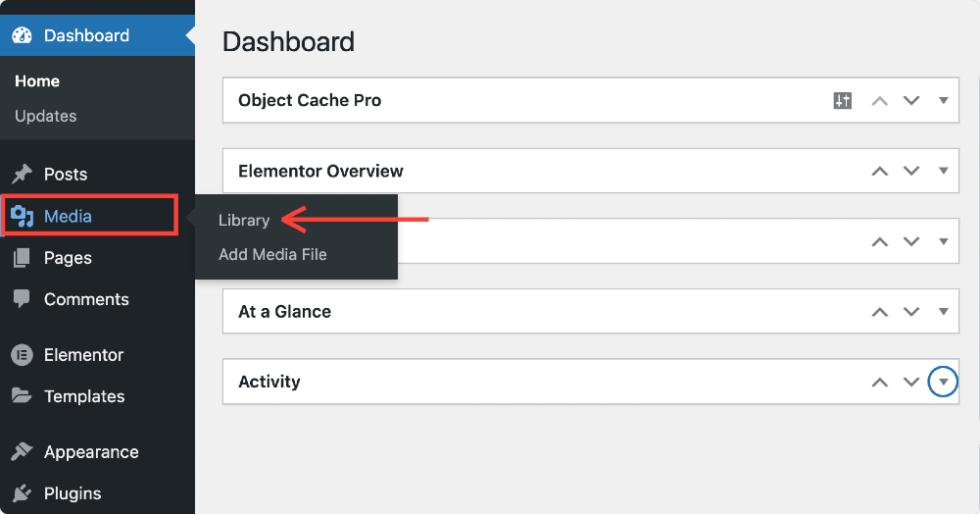Move Elementor Overview widget down
This screenshot has width=980, height=514.
tap(911, 171)
